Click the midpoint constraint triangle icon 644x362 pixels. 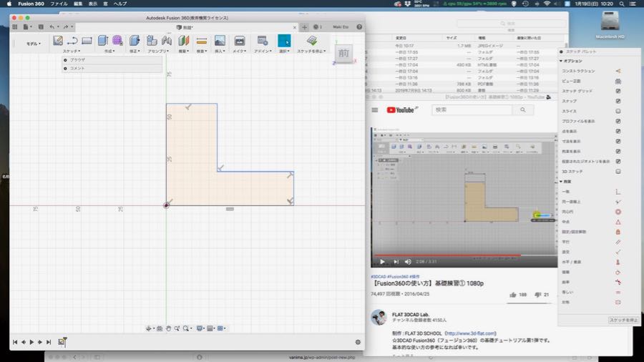(618, 222)
